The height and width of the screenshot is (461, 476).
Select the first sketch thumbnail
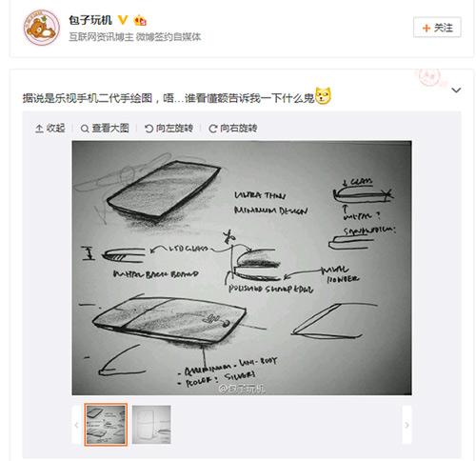(x=106, y=425)
